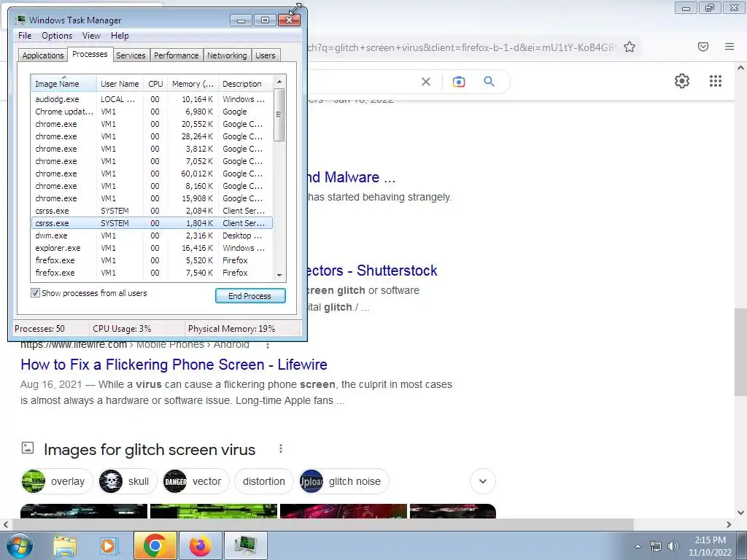This screenshot has width=747, height=560.
Task: Launch Windows Media Player from taskbar
Action: [x=109, y=546]
